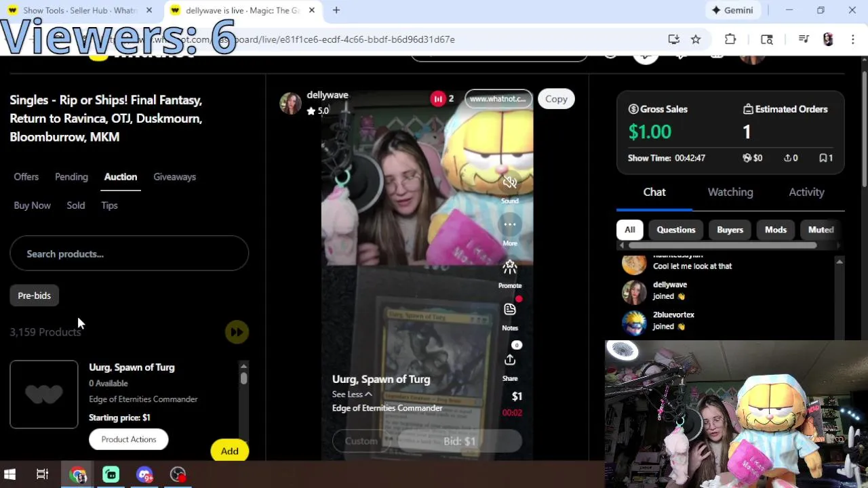Open the Sold tab
Image resolution: width=868 pixels, height=488 pixels.
click(76, 205)
